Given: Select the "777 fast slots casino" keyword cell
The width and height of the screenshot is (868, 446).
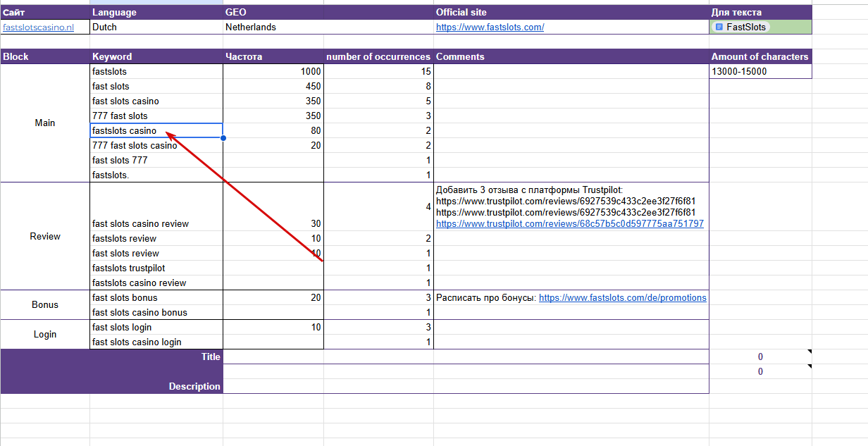Looking at the screenshot, I should pos(156,145).
